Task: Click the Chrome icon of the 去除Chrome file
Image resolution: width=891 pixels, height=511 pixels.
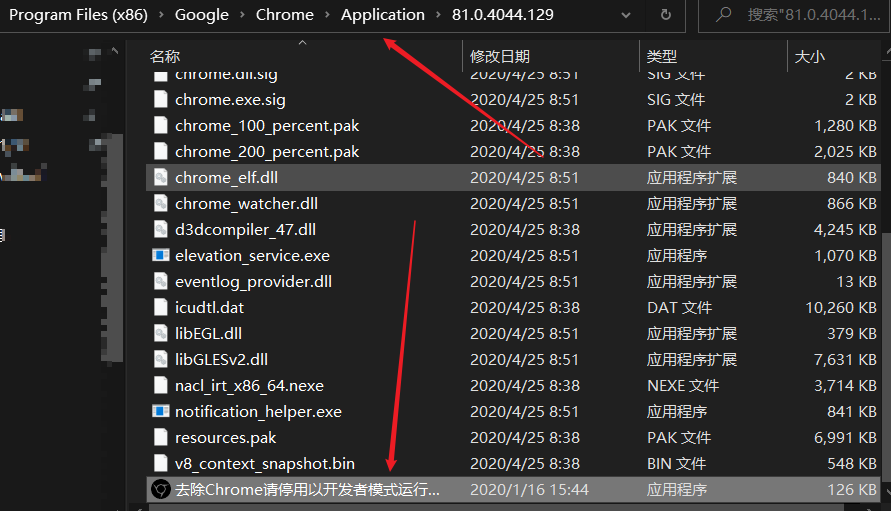Action: coord(160,489)
